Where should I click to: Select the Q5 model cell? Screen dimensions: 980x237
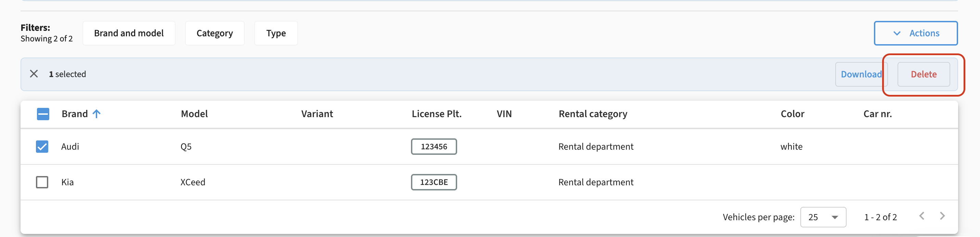(186, 147)
